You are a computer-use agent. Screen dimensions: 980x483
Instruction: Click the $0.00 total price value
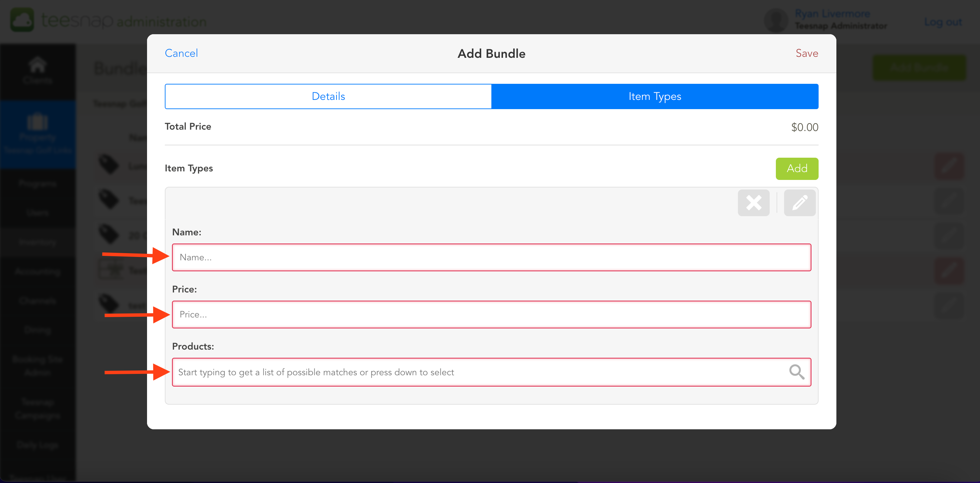click(804, 127)
